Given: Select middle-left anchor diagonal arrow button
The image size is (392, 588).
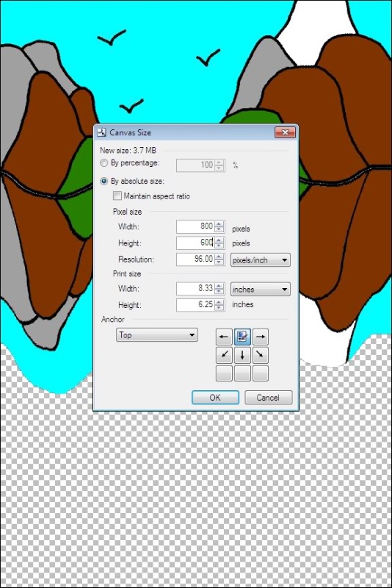Looking at the screenshot, I should (x=224, y=355).
